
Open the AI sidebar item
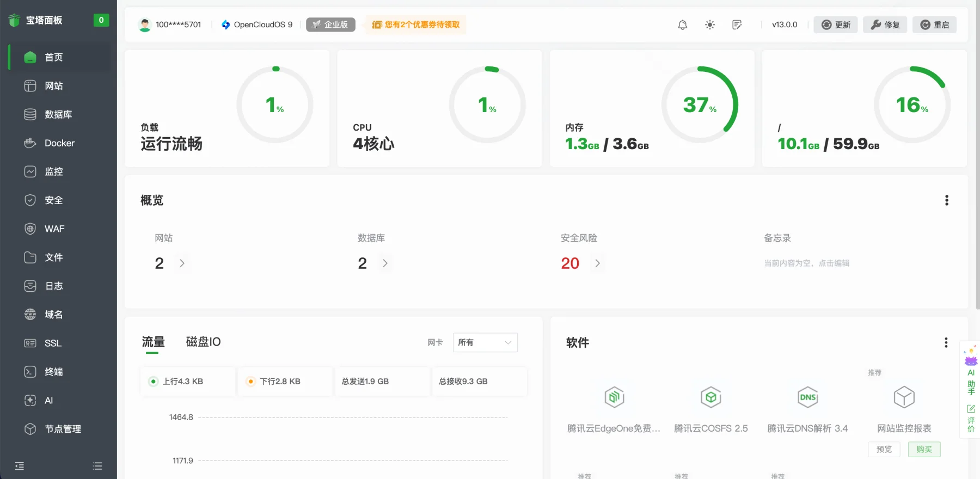59,400
